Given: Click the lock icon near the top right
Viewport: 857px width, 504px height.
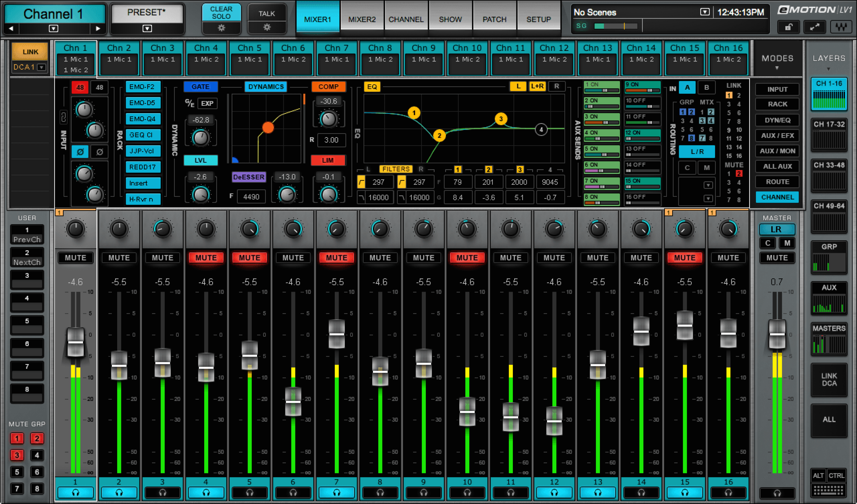Looking at the screenshot, I should coord(788,27).
